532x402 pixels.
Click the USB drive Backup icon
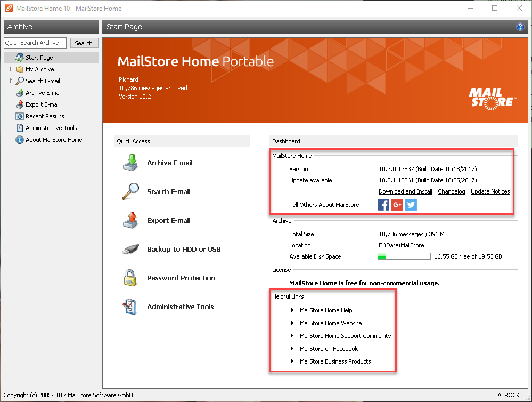pyautogui.click(x=130, y=249)
